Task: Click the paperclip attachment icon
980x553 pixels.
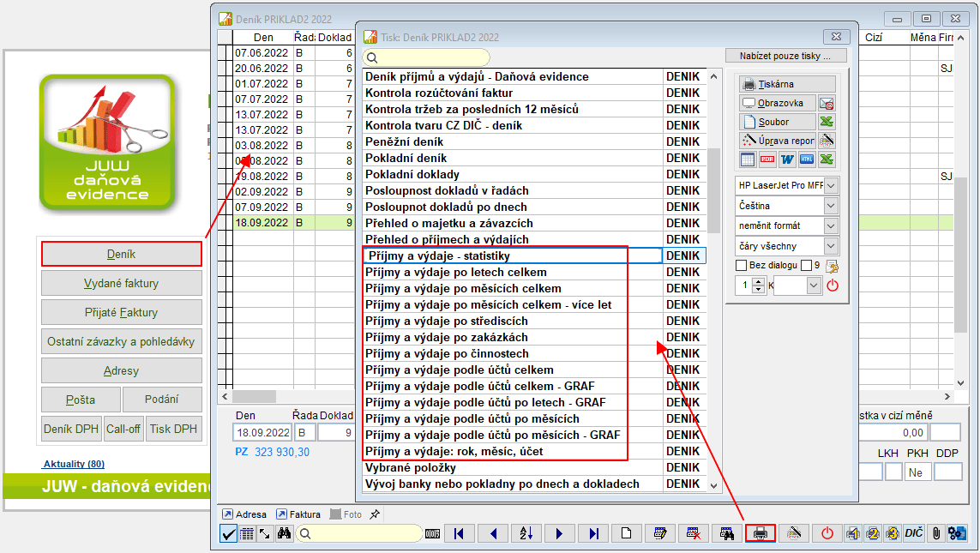Action: click(935, 533)
